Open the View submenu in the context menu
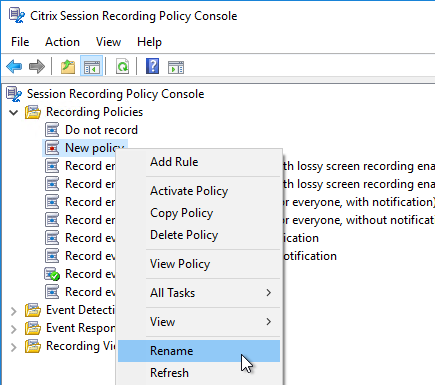This screenshot has height=385, width=435. coord(199,322)
